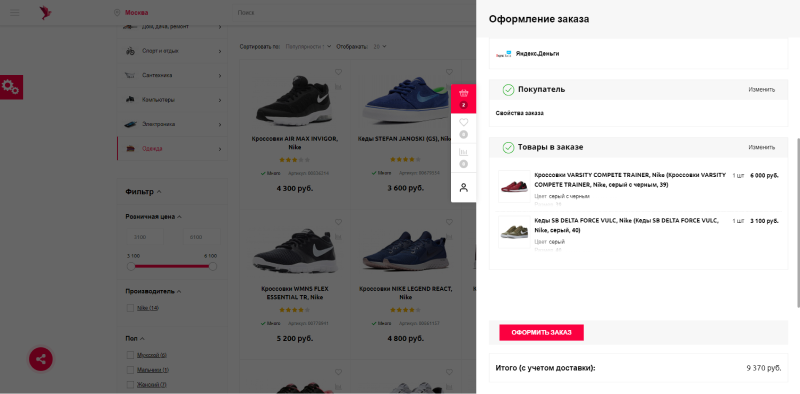Open the shopping basket icon with badge
Viewport: 800px width, 394px height.
pyautogui.click(x=463, y=98)
